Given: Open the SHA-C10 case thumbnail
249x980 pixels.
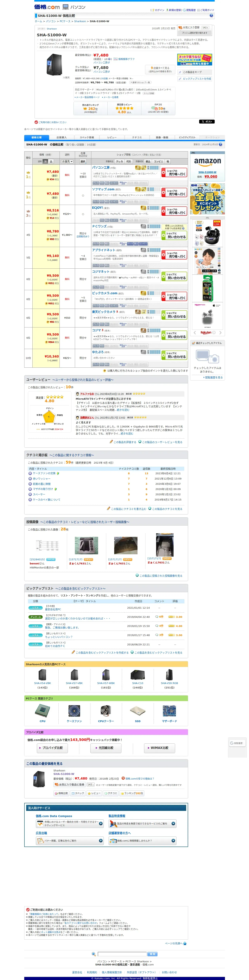Looking at the screenshot, I should [x=138, y=675].
